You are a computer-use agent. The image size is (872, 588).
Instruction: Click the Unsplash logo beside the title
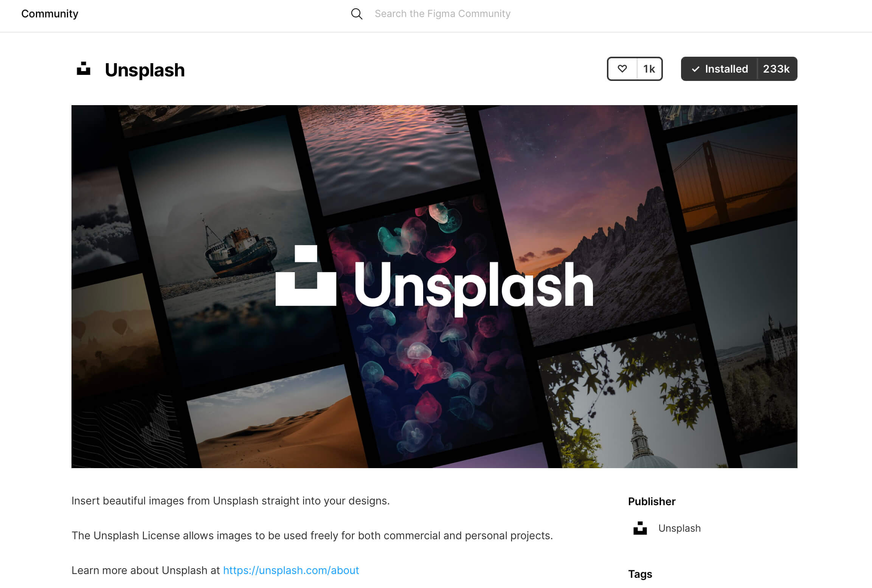[x=84, y=69]
